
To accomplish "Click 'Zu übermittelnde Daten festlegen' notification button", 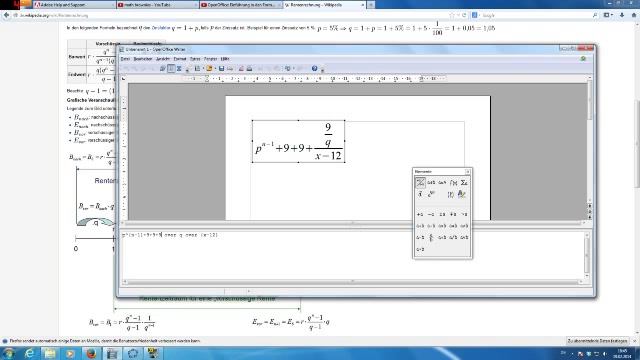I will pyautogui.click(x=598, y=341).
